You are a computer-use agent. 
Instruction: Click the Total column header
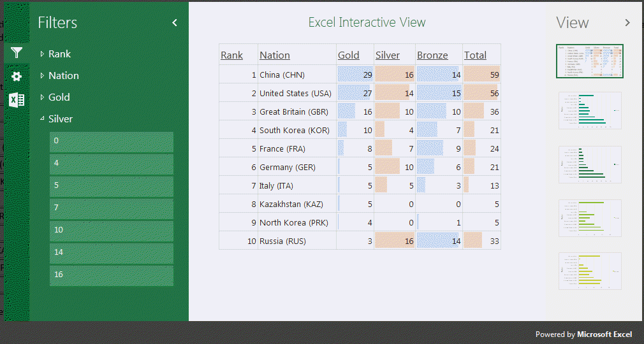click(475, 55)
